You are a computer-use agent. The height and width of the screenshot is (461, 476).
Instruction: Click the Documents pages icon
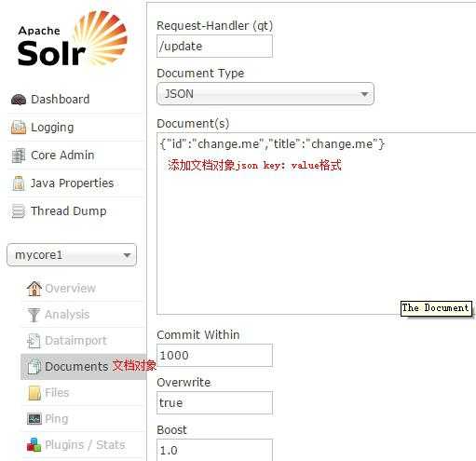(34, 366)
